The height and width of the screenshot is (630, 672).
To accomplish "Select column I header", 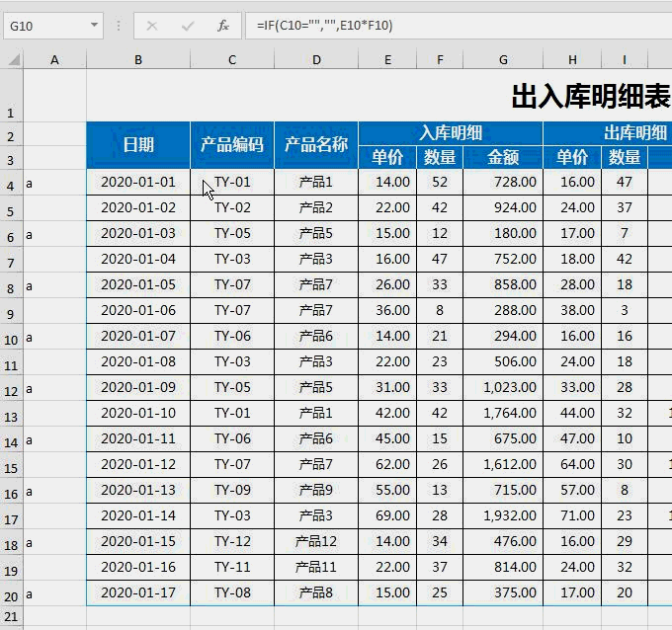I will [625, 60].
